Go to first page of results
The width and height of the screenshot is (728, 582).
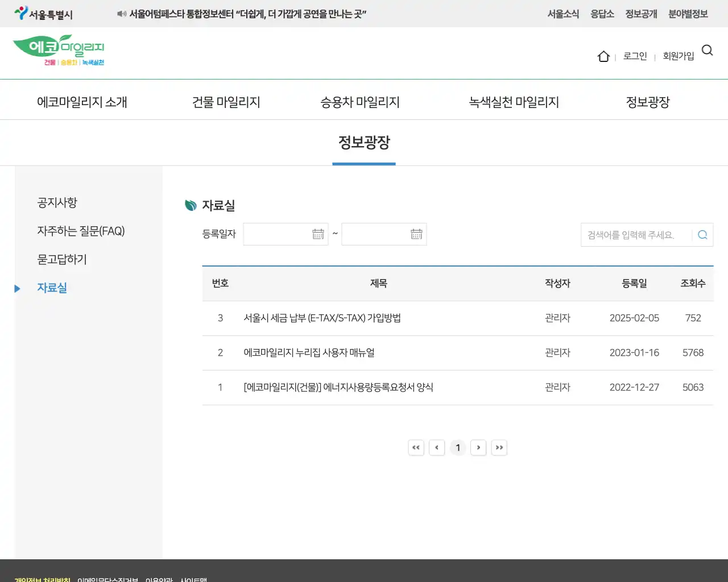[416, 448]
